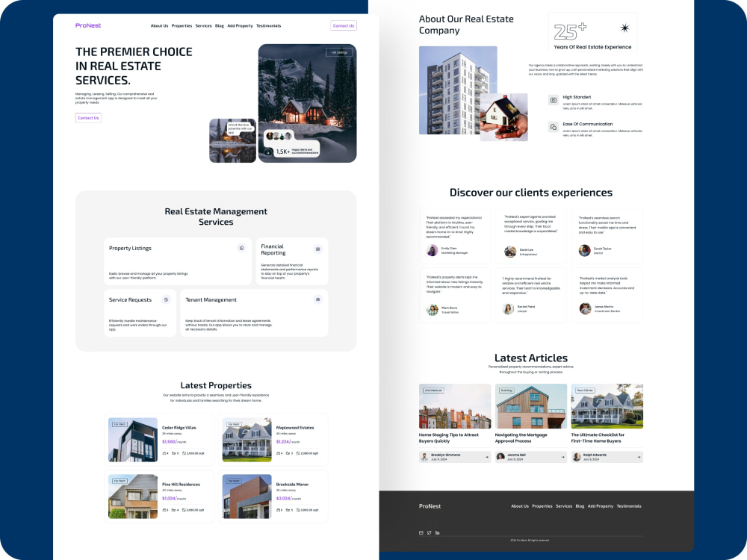Open About Us in the top navigation
Image resolution: width=747 pixels, height=560 pixels.
(159, 25)
